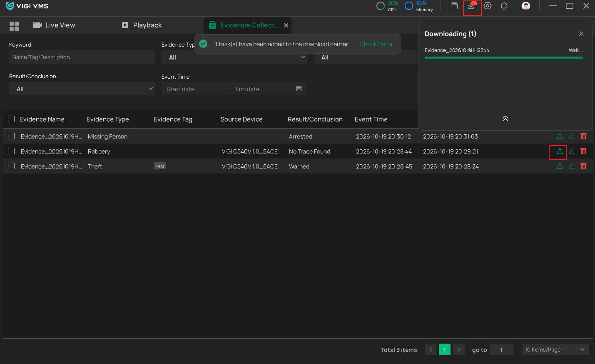
Task: Click the go to page number field
Action: click(x=501, y=349)
